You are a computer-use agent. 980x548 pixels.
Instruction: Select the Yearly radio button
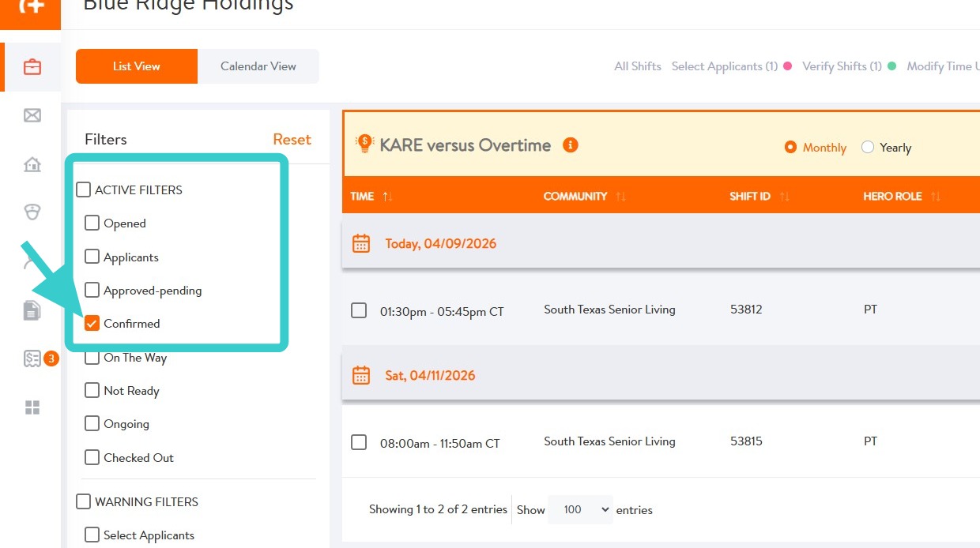click(868, 148)
